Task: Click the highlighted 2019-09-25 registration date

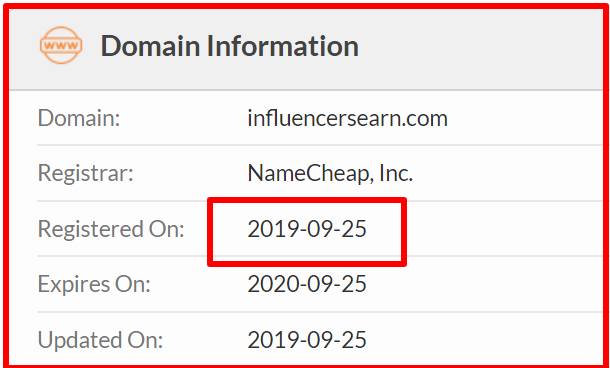Action: click(x=307, y=229)
